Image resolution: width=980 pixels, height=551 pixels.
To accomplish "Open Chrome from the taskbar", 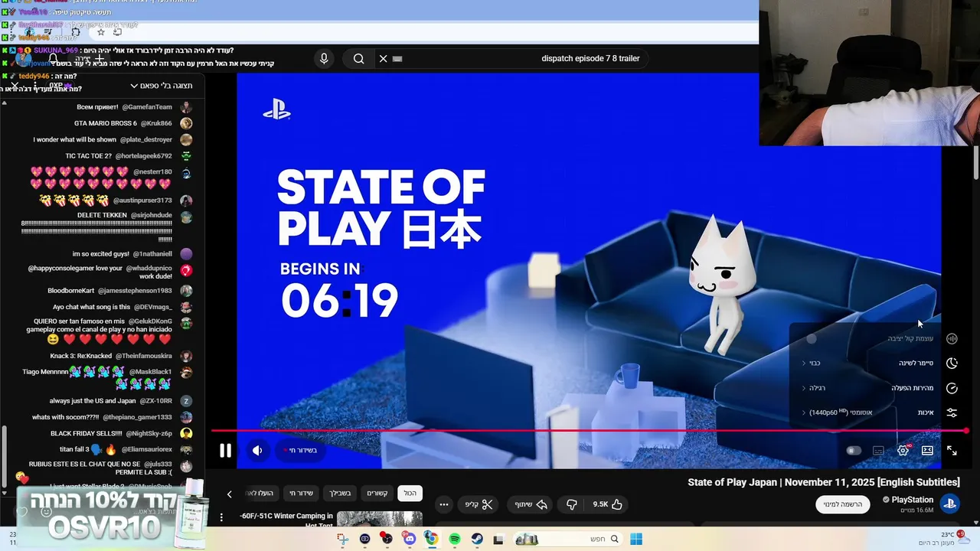I will tap(432, 540).
